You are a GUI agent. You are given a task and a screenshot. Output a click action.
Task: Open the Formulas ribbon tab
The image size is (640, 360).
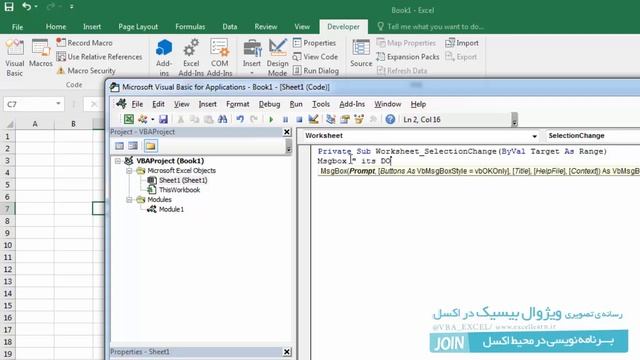190,27
